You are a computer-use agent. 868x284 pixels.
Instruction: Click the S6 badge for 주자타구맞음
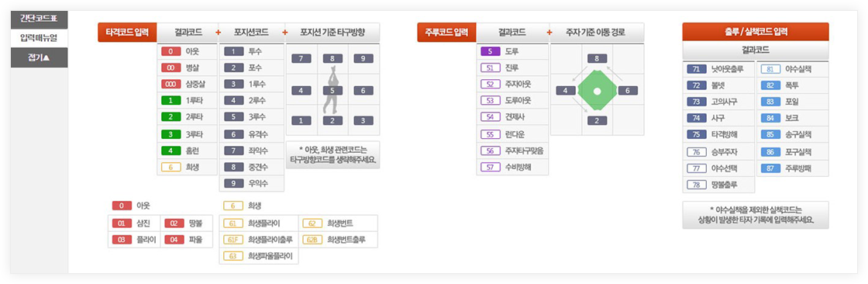491,151
